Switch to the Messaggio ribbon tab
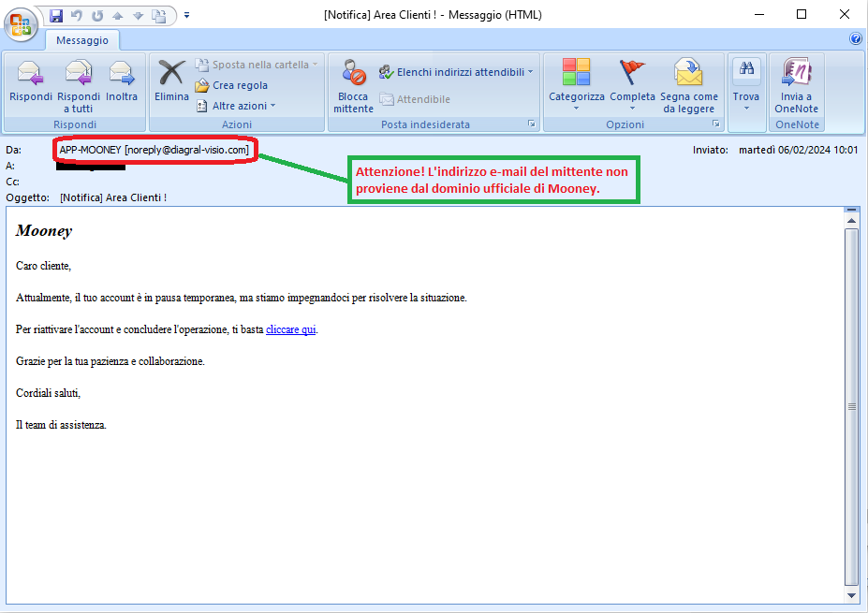Image resolution: width=868 pixels, height=613 pixels. pos(82,40)
